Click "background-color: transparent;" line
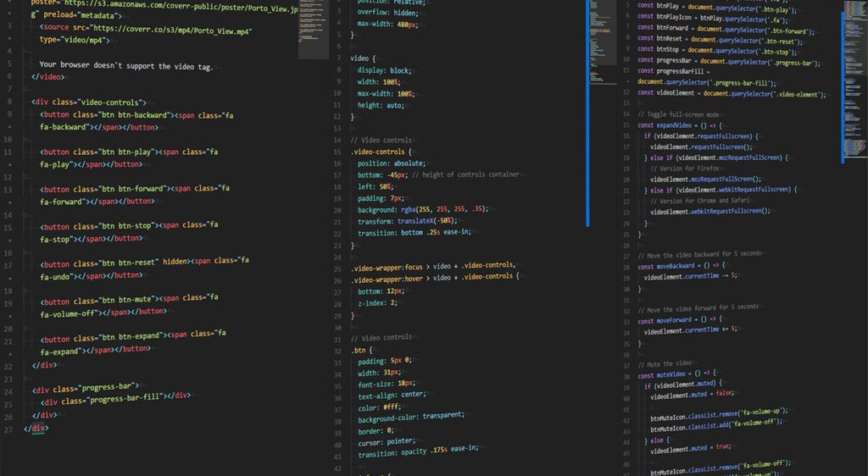 pos(411,417)
